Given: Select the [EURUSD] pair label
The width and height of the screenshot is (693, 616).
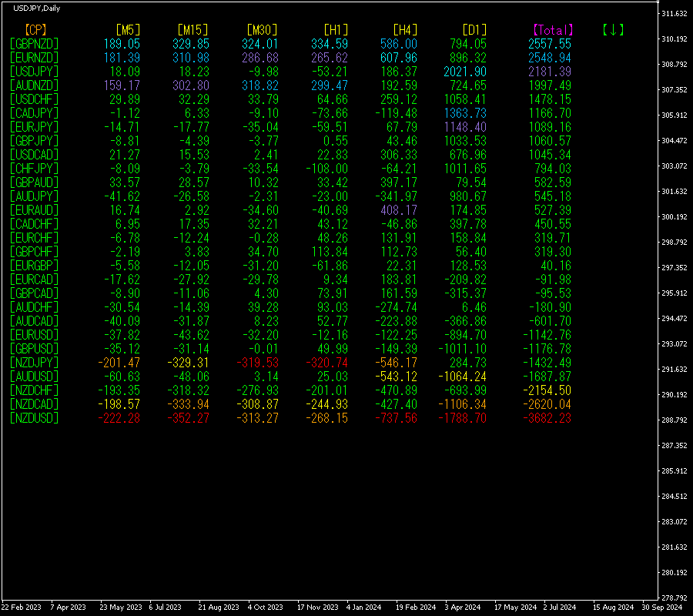Looking at the screenshot, I should tap(34, 335).
